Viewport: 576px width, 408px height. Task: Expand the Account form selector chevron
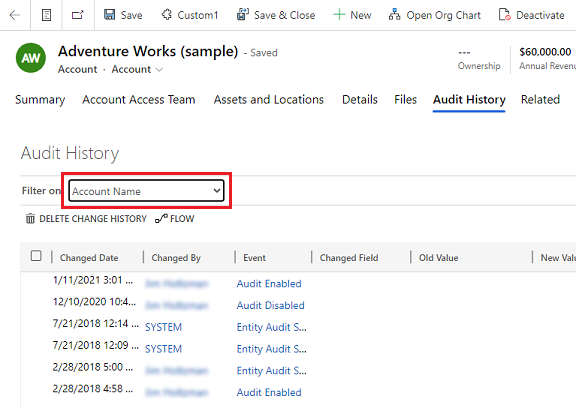[x=159, y=69]
